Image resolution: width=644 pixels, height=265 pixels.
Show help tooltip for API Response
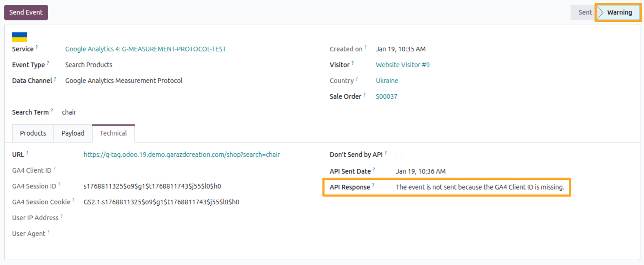point(373,185)
